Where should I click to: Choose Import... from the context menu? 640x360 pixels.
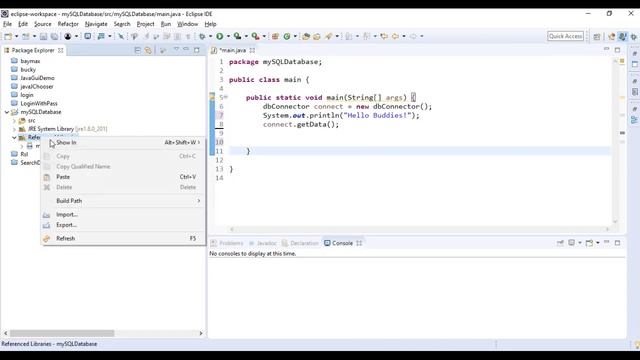[123, 214]
